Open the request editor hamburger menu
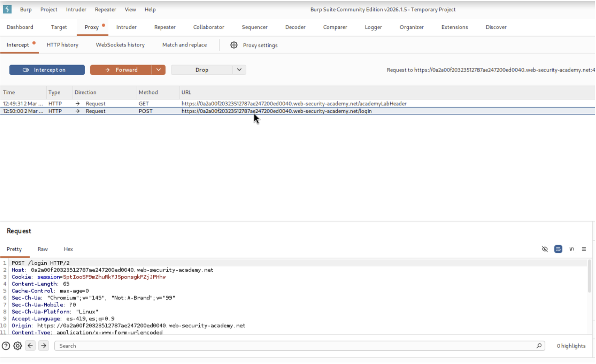 (584, 249)
